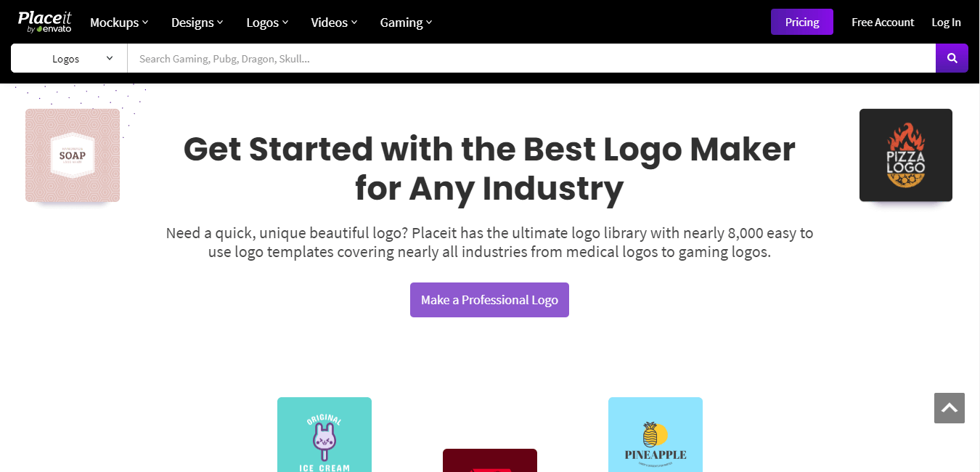Focus the search input field
The image size is (980, 472).
pos(531,58)
